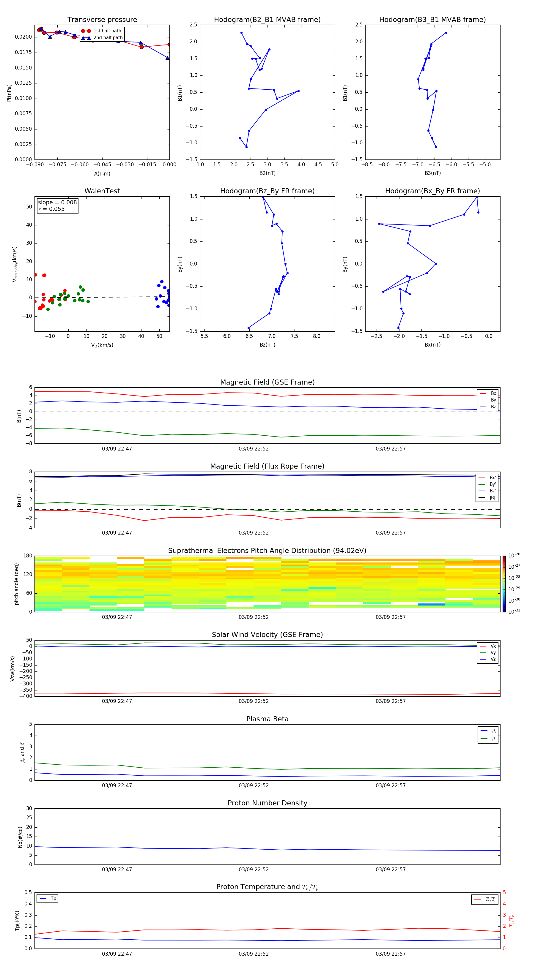Image resolution: width=535 pixels, height=980 pixels.
Task: Click the slope and r text box in WalenTest
Action: point(57,206)
